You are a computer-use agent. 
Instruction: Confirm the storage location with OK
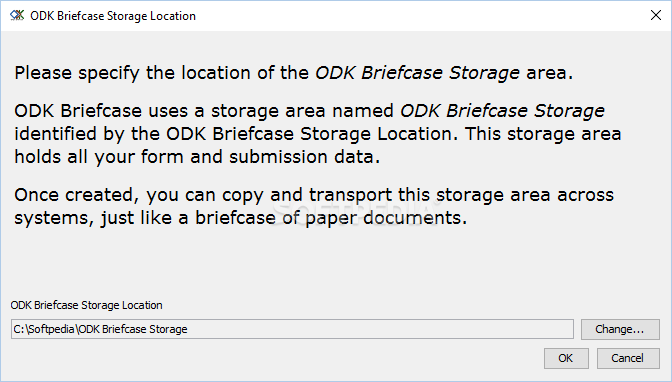coord(566,358)
